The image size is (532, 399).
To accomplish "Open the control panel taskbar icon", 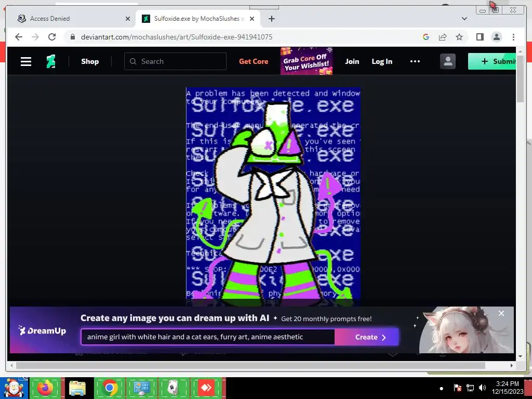I will [x=141, y=388].
